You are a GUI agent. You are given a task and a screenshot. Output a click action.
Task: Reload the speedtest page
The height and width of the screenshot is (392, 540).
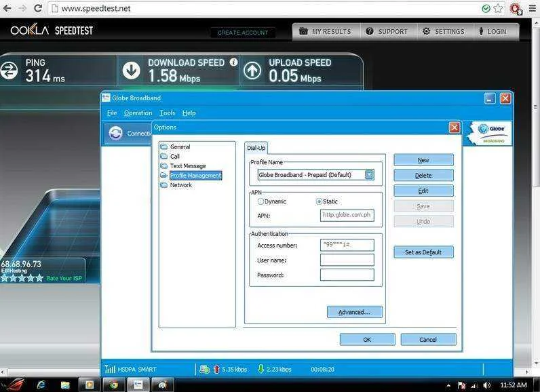tap(38, 8)
